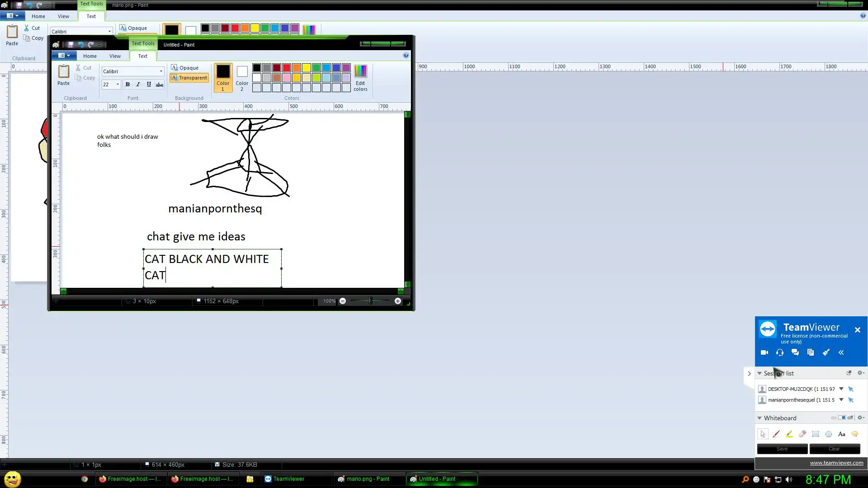Open Edit colors in Untitled Paint
868x488 pixels.
pyautogui.click(x=360, y=78)
